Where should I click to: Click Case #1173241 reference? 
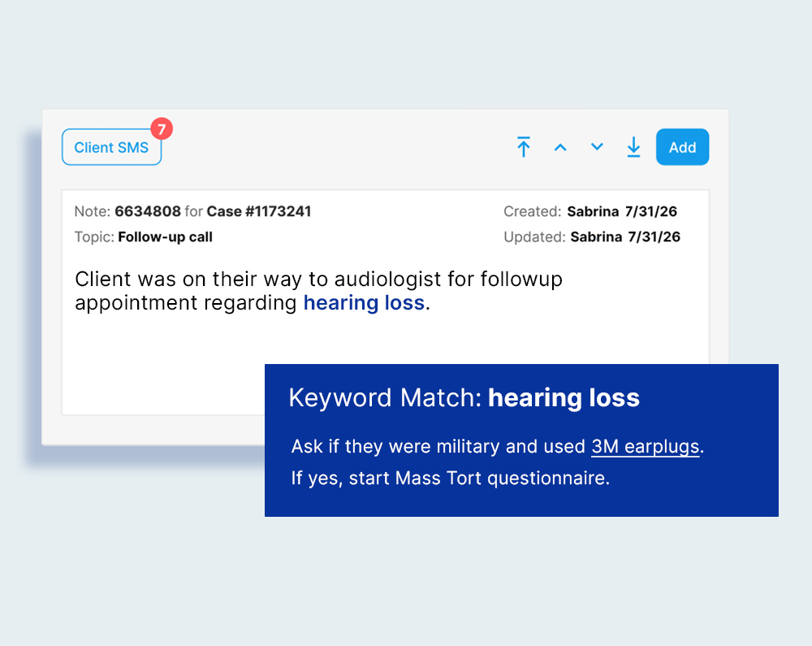[259, 211]
